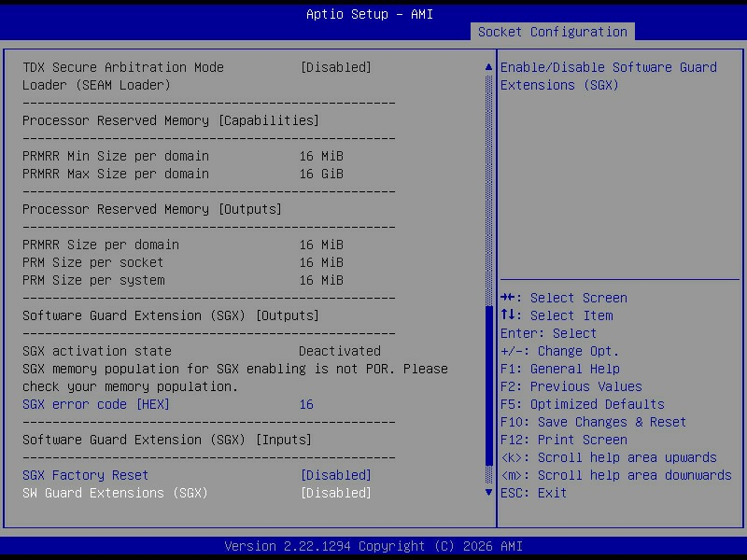Screen dimensions: 747x560
Task: Select the SGX Factory Reset setting
Action: pyautogui.click(x=85, y=475)
